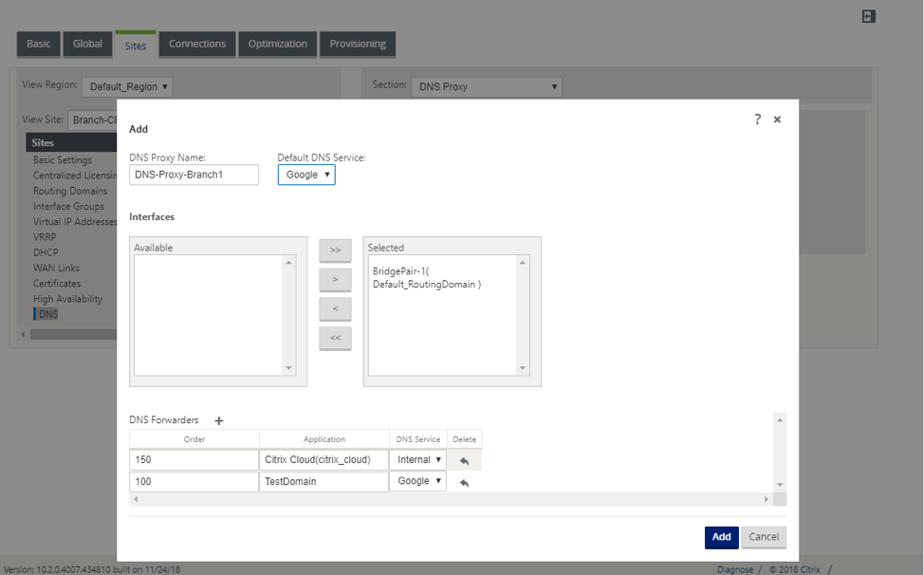Click the Citrix Cloud application field
The image size is (924, 575).
click(323, 460)
